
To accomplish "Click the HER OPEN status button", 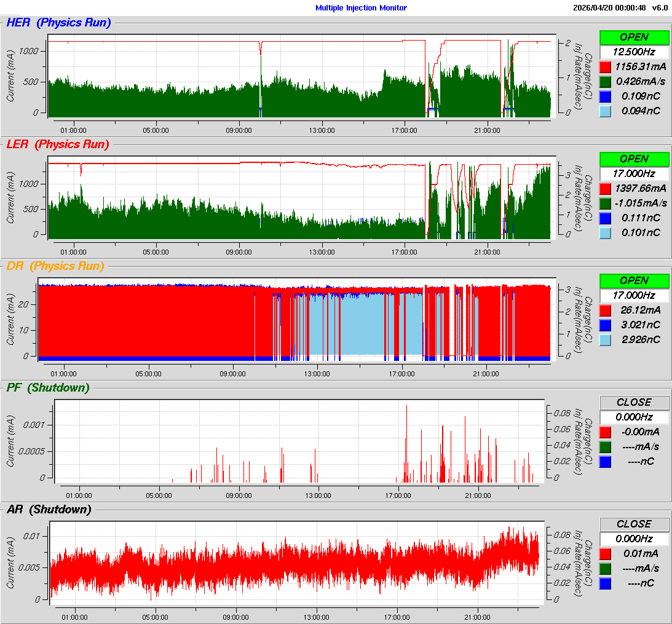I will coord(634,38).
